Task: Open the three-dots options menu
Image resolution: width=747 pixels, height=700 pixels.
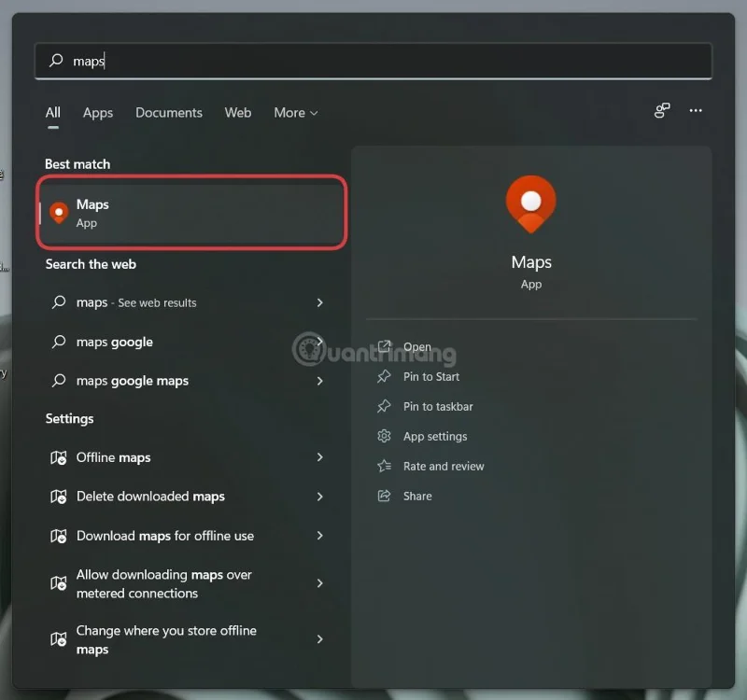Action: [696, 110]
